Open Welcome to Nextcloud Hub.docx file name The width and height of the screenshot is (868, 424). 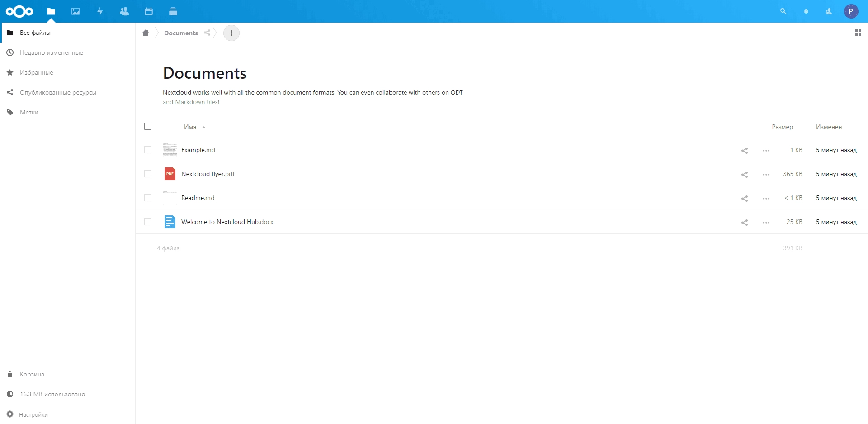[227, 222]
